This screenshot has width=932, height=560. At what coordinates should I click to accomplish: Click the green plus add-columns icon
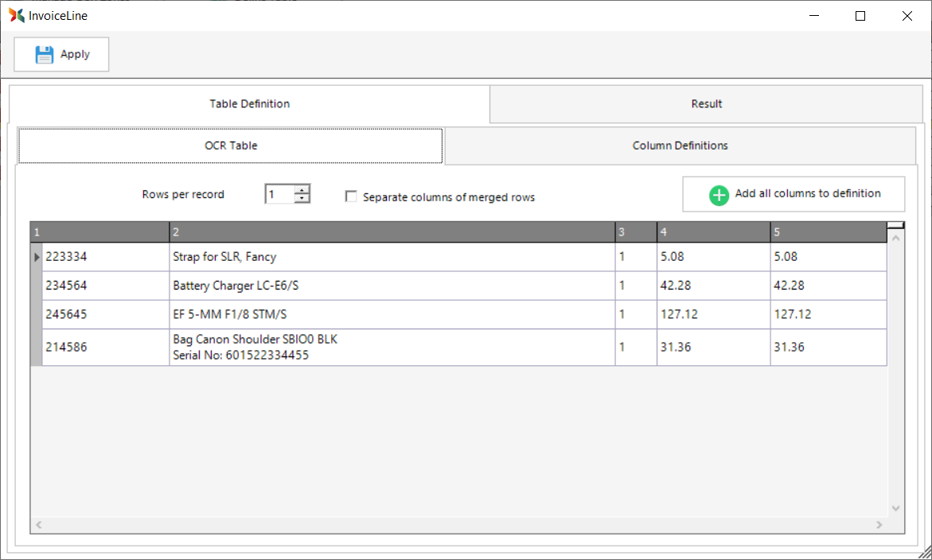[x=719, y=195]
